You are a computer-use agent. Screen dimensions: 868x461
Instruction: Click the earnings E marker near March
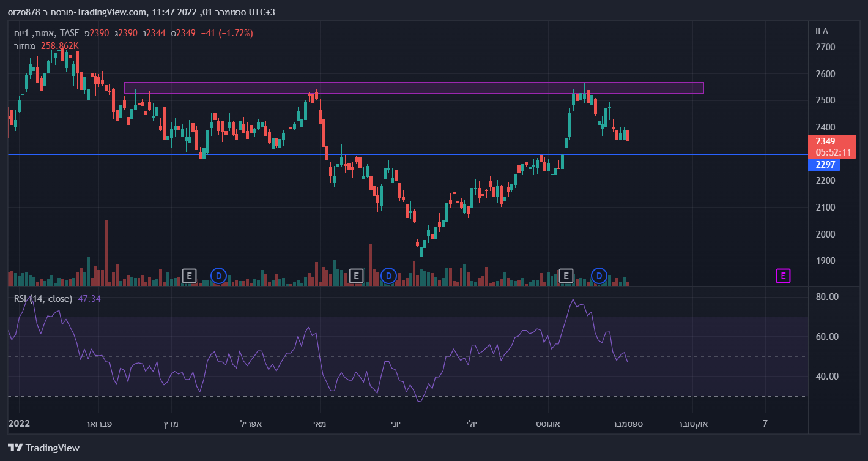click(190, 275)
